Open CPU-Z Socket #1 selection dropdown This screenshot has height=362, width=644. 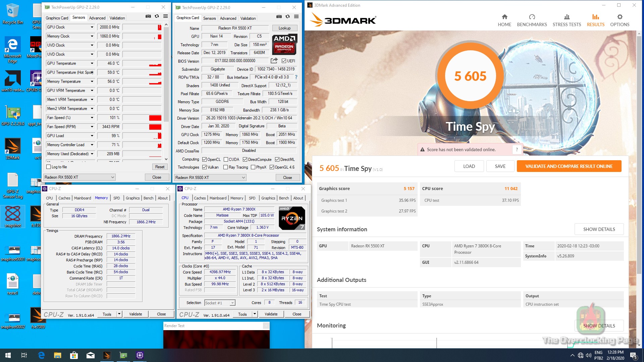[x=220, y=303]
